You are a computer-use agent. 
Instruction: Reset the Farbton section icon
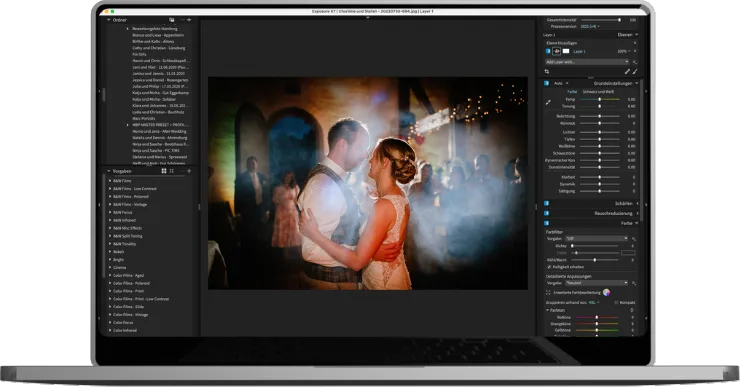tap(632, 310)
